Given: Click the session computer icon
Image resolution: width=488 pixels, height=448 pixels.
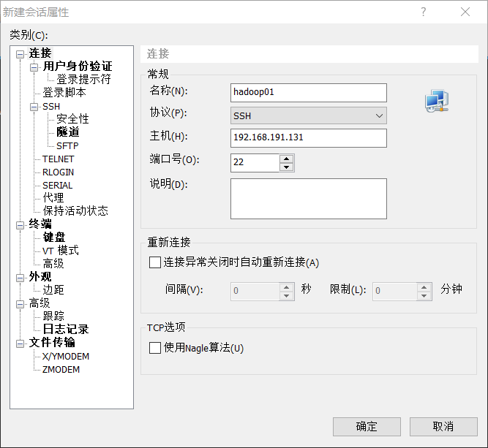Looking at the screenshot, I should point(437,101).
